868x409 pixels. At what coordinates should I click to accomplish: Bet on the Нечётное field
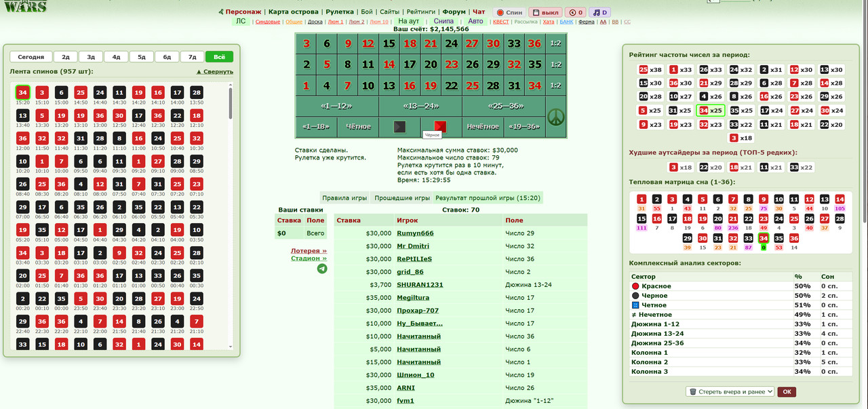click(483, 126)
